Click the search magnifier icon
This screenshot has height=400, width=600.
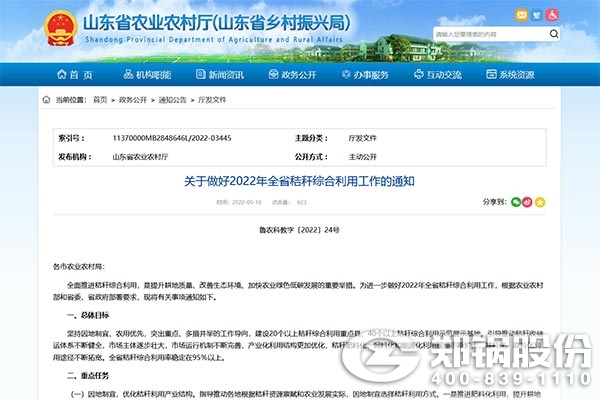coord(556,34)
